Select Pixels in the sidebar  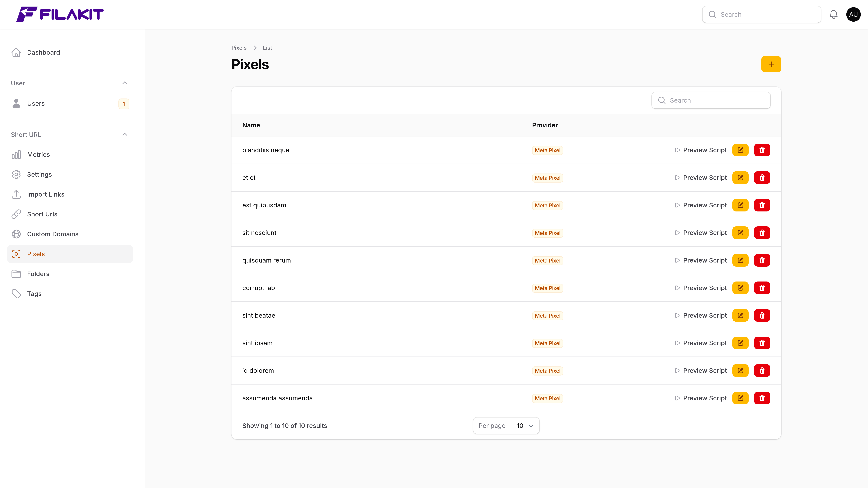tap(70, 254)
